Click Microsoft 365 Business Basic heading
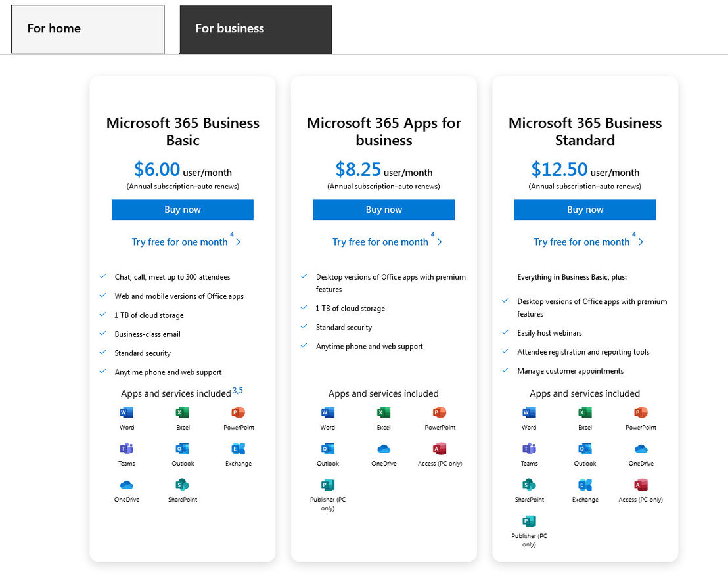 [x=183, y=131]
